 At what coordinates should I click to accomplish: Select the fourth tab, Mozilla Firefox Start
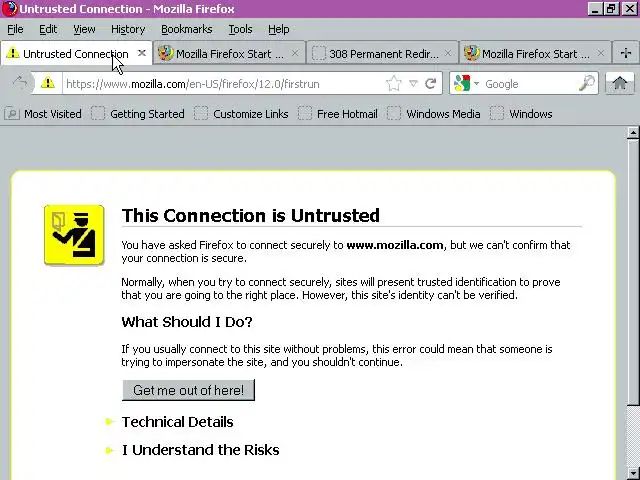click(x=535, y=53)
